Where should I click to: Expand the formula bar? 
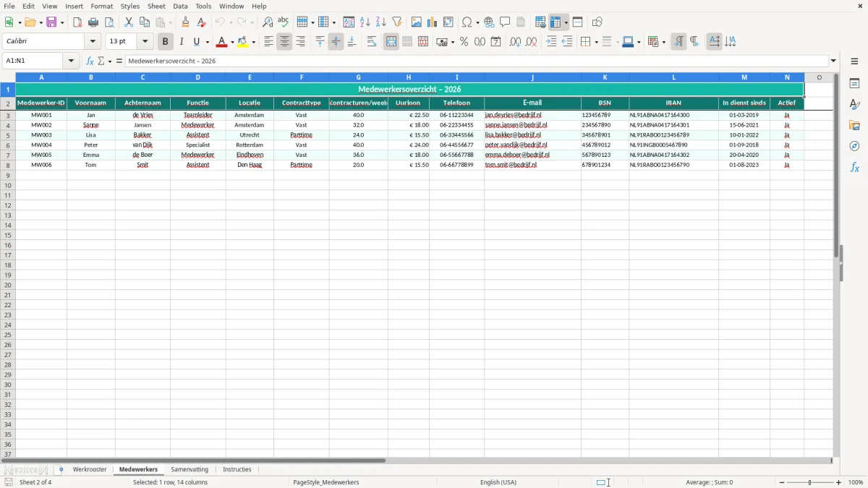coord(834,61)
